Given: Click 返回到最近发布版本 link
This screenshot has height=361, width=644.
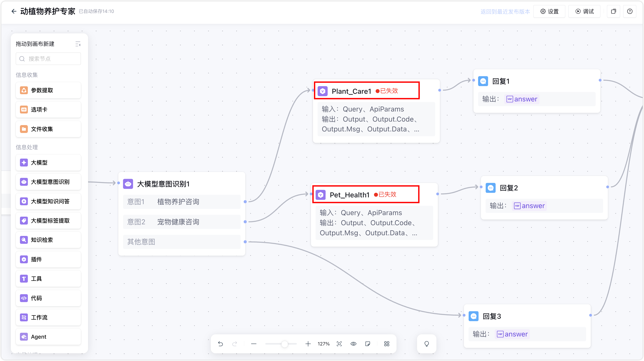Looking at the screenshot, I should coord(505,11).
